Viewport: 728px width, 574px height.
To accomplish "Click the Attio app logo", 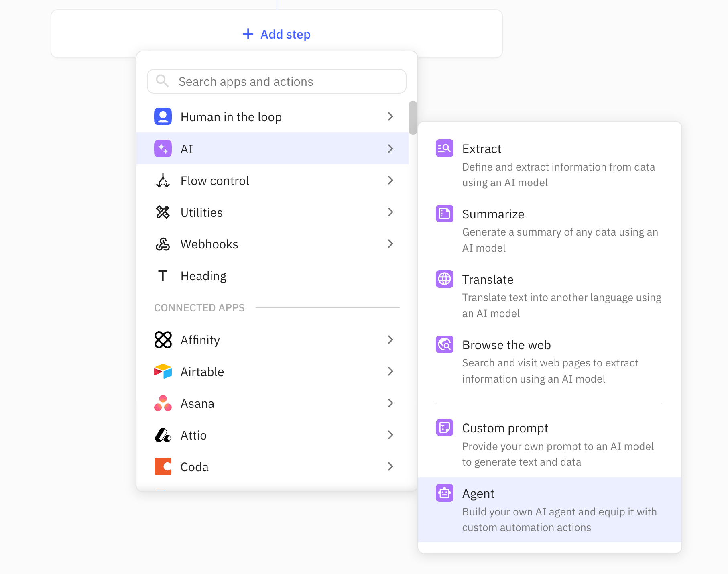I will [163, 435].
